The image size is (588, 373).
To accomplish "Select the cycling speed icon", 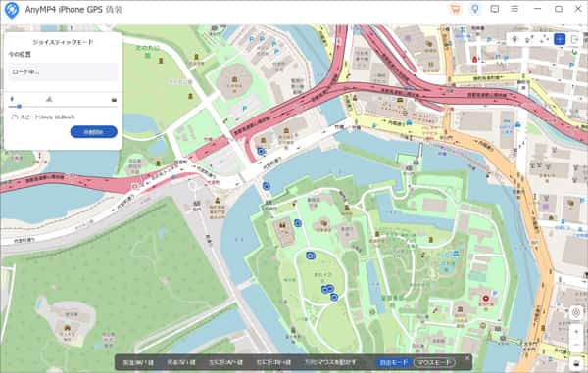I will (x=49, y=99).
